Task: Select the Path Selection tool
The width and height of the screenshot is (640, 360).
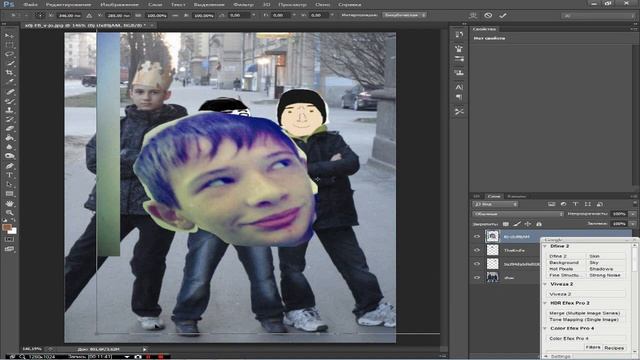Action: [x=9, y=184]
